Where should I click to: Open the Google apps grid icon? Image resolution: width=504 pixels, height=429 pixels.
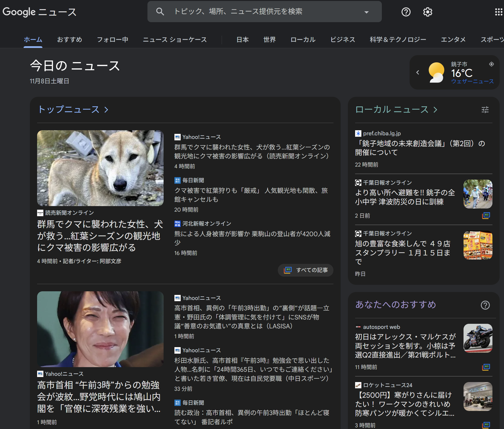point(498,12)
